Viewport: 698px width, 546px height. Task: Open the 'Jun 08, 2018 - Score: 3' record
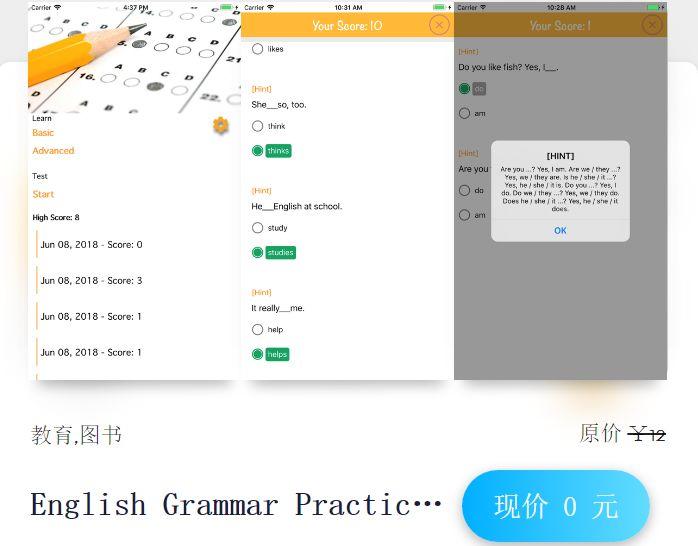click(91, 281)
